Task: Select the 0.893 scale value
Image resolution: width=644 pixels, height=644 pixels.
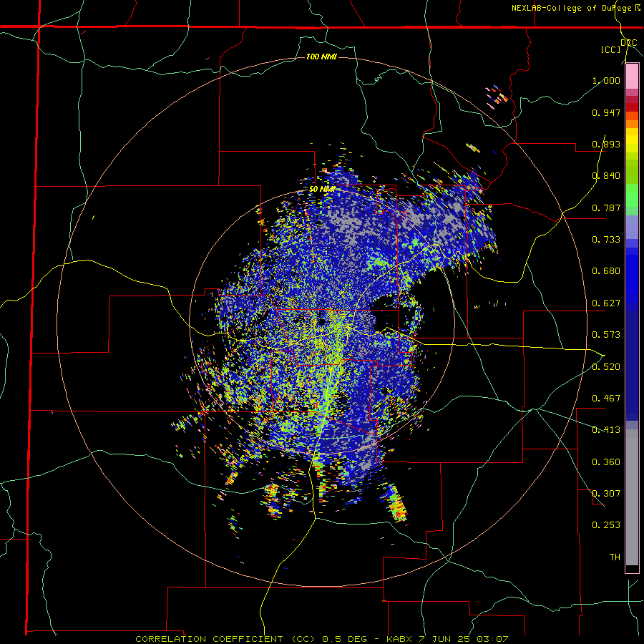Action: click(x=606, y=144)
